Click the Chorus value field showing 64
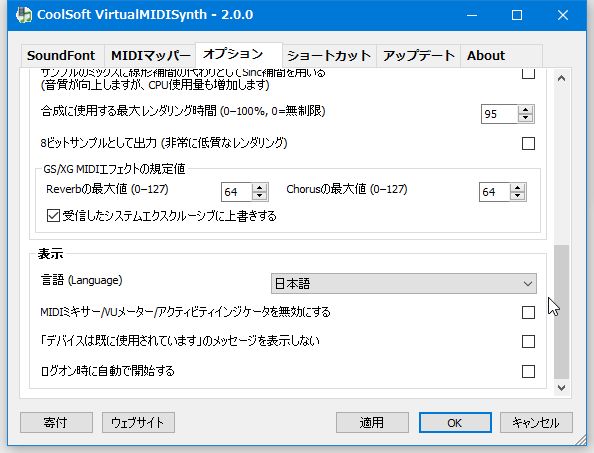The width and height of the screenshot is (594, 453). coord(494,192)
